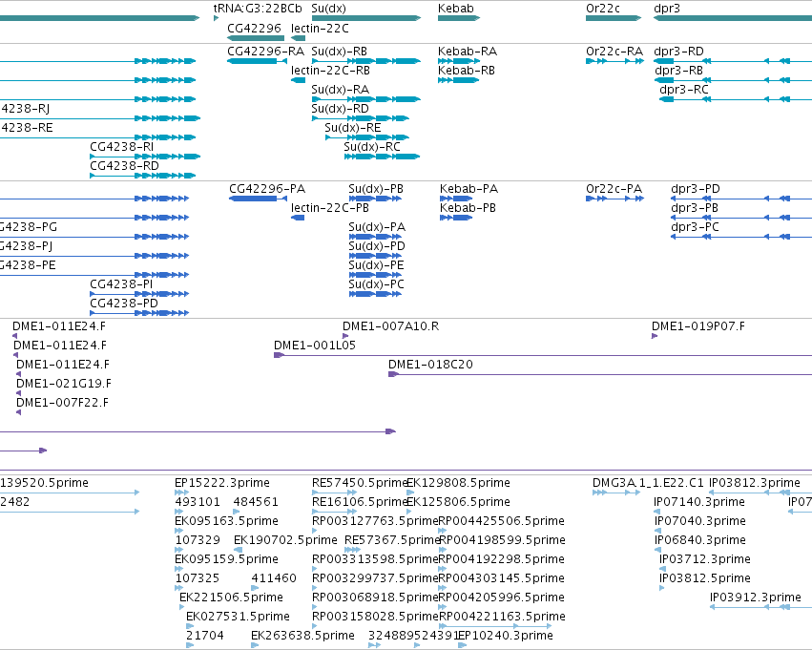
Task: Select the DME1-001L05 BAC clone
Action: (x=543, y=355)
